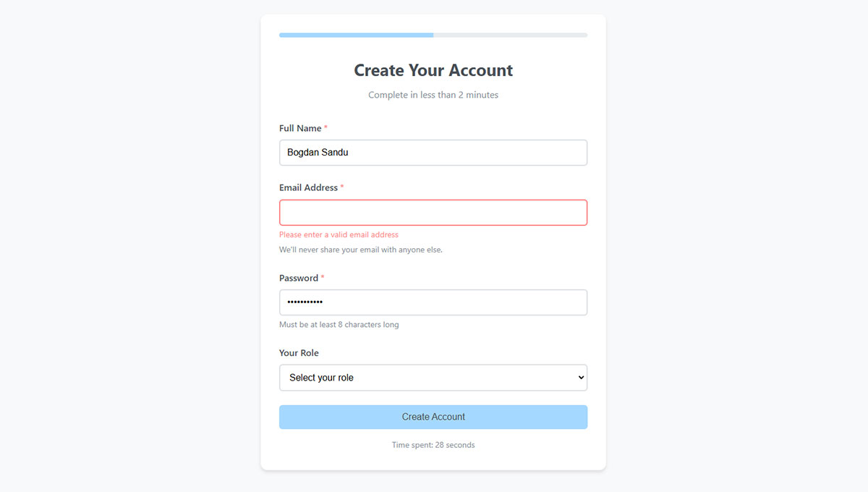
Task: Focus the empty Email Address field
Action: pos(433,213)
